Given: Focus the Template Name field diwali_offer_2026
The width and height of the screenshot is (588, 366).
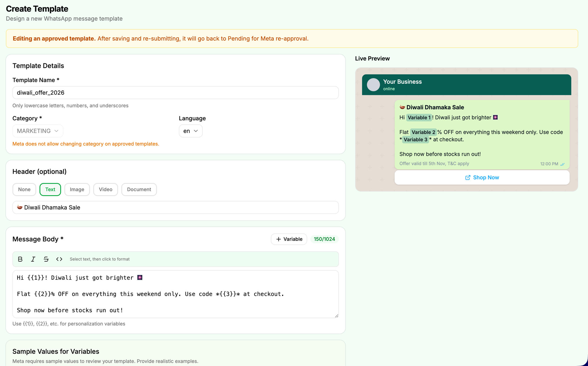Looking at the screenshot, I should coord(175,93).
